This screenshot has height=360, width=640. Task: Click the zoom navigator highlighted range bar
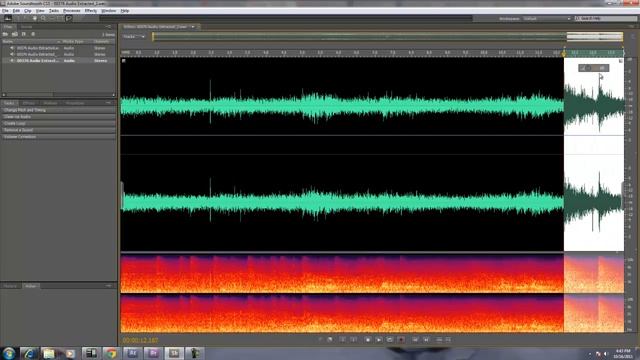coord(595,37)
